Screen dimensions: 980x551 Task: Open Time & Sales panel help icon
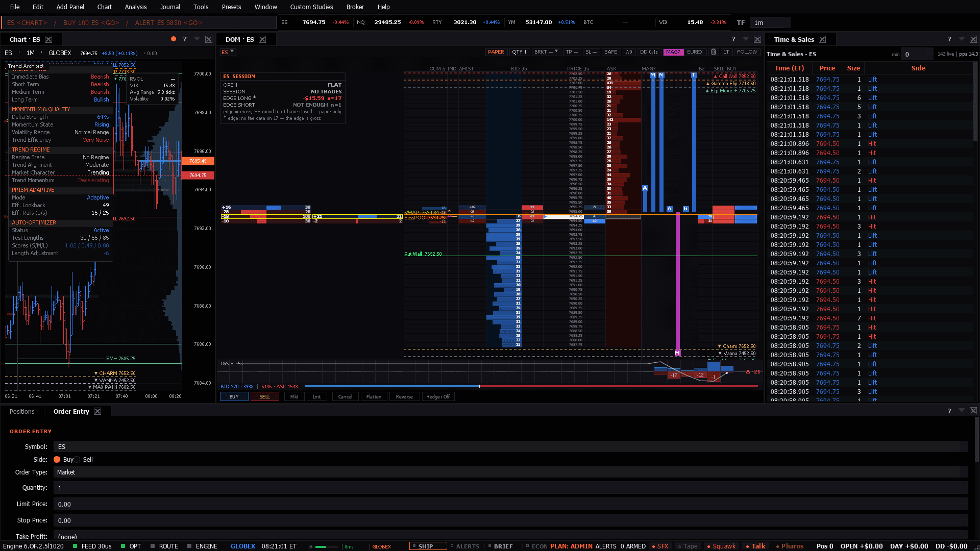pyautogui.click(x=949, y=39)
